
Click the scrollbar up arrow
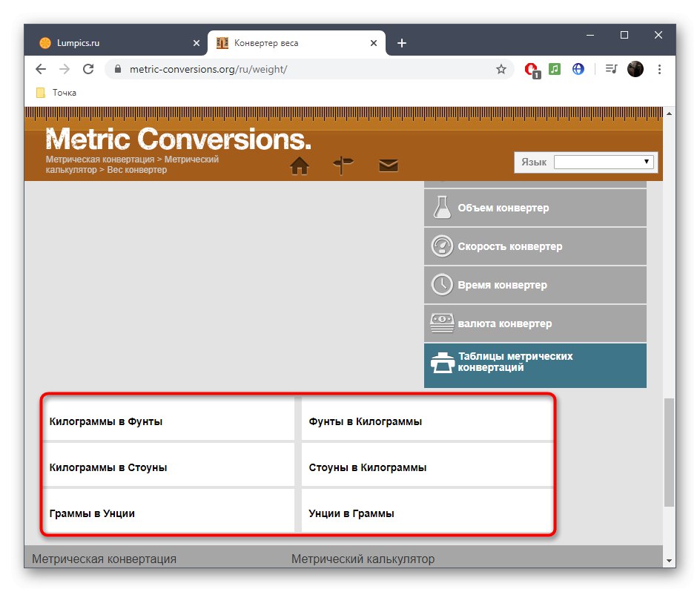tap(669, 114)
